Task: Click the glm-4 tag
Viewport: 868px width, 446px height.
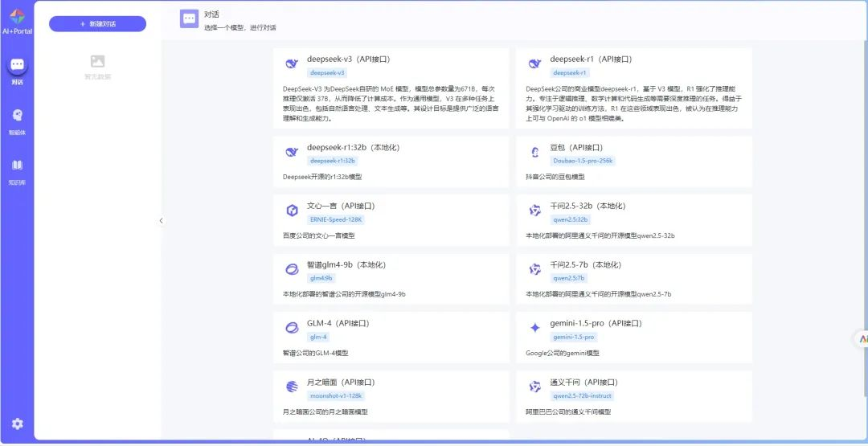Action: click(318, 337)
